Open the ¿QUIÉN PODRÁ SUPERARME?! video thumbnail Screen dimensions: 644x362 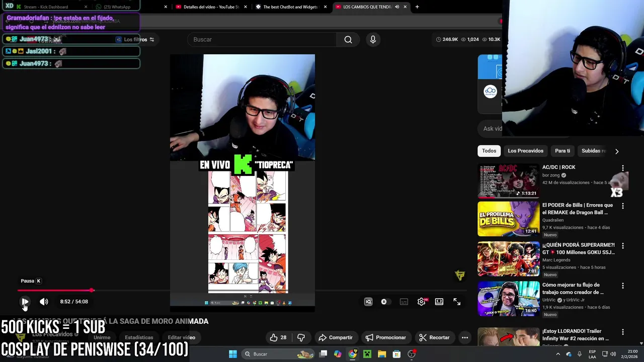[508, 259]
